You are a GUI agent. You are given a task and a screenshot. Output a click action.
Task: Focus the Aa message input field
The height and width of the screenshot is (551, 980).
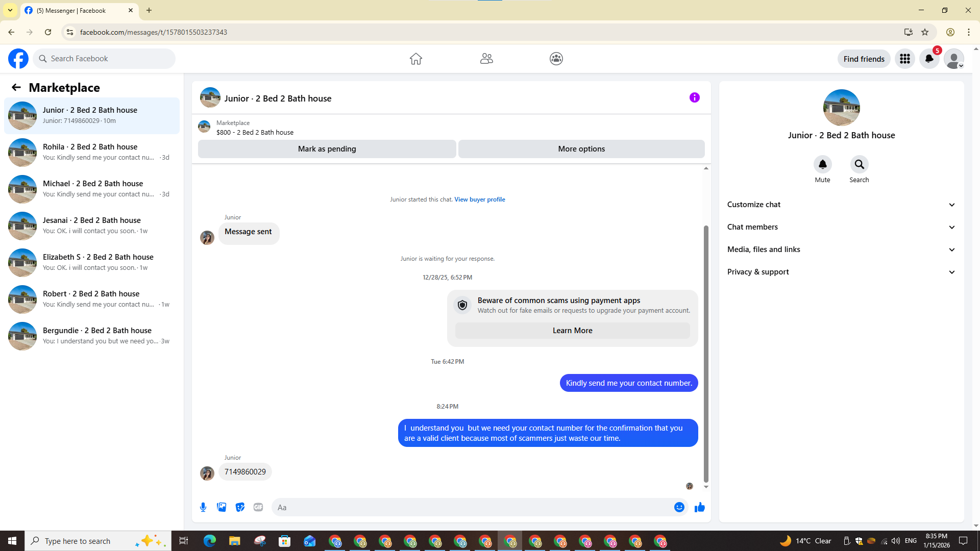[x=470, y=507]
